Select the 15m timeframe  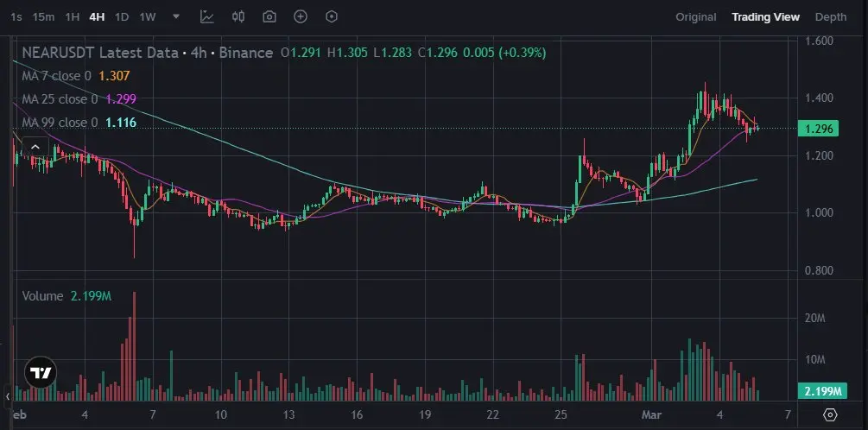pos(43,17)
